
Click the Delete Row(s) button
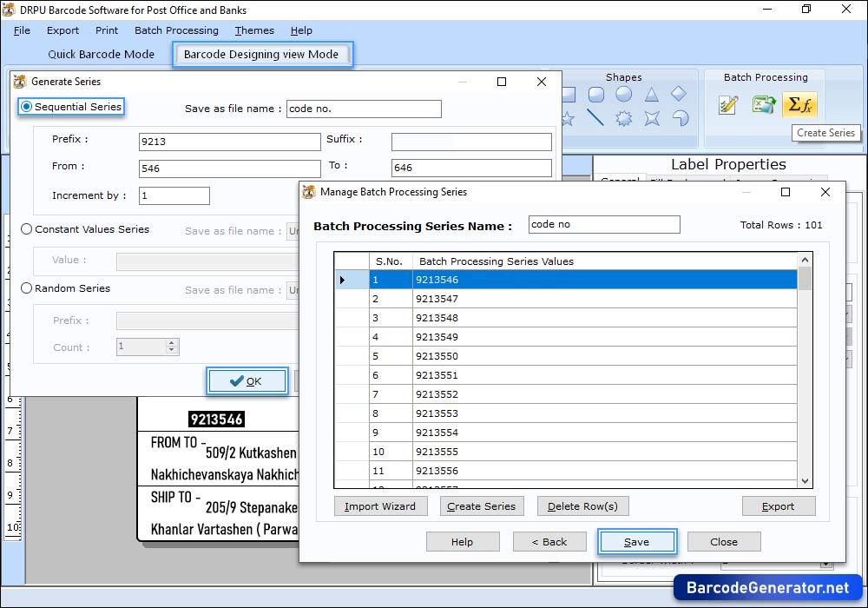click(582, 506)
